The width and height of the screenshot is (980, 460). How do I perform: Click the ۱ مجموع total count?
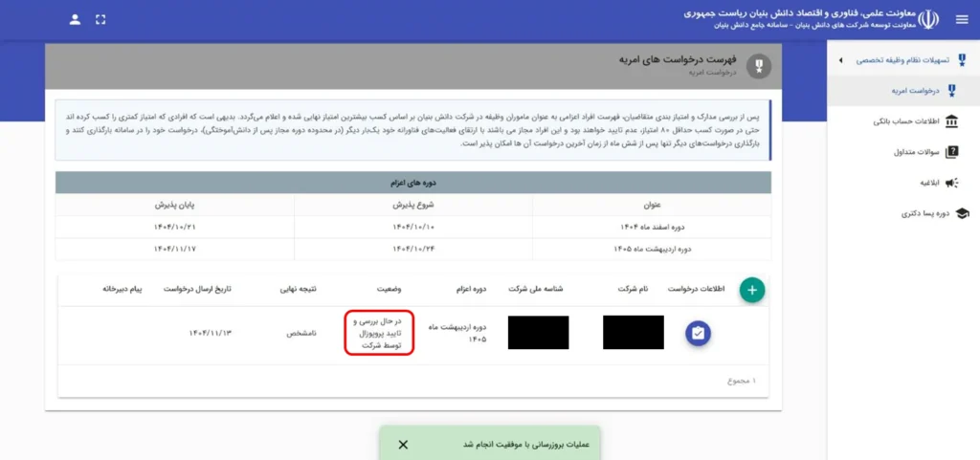pyautogui.click(x=742, y=381)
